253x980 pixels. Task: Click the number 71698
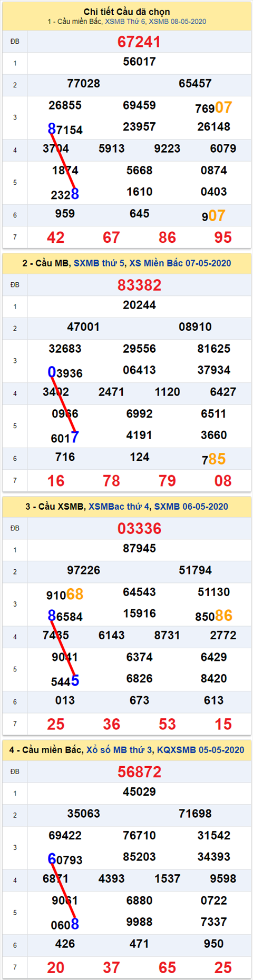195,813
